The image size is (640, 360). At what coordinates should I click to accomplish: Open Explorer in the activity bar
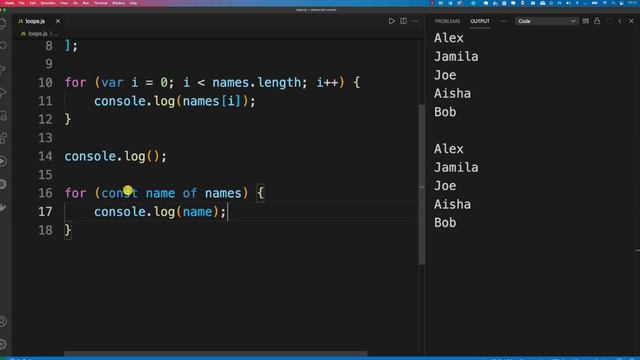click(3, 23)
